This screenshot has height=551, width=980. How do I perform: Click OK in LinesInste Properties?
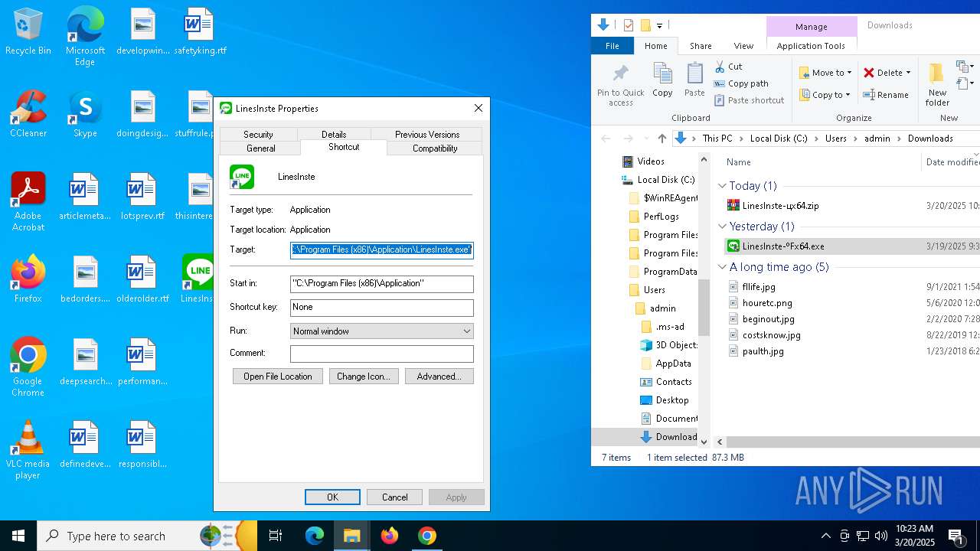pyautogui.click(x=332, y=497)
